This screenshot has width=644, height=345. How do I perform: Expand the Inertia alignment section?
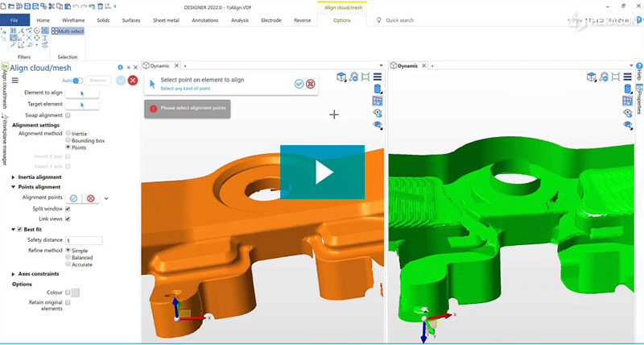pos(14,177)
